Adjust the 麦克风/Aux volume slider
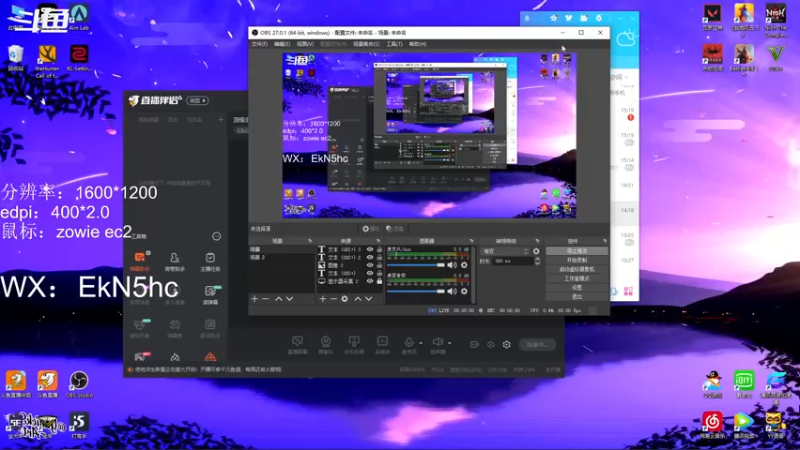 point(416,265)
